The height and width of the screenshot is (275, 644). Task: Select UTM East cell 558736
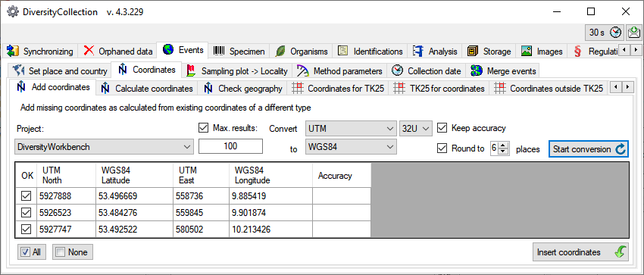coord(202,196)
